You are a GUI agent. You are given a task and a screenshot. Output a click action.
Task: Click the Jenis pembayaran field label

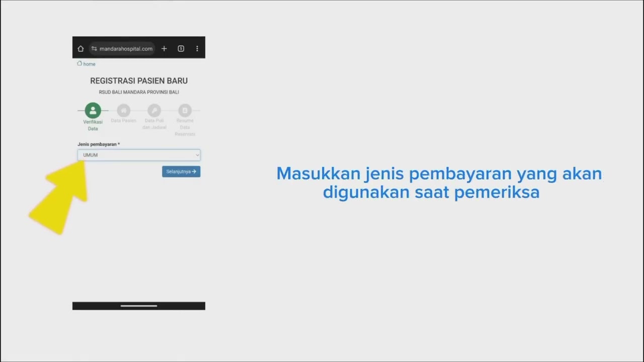coord(99,144)
